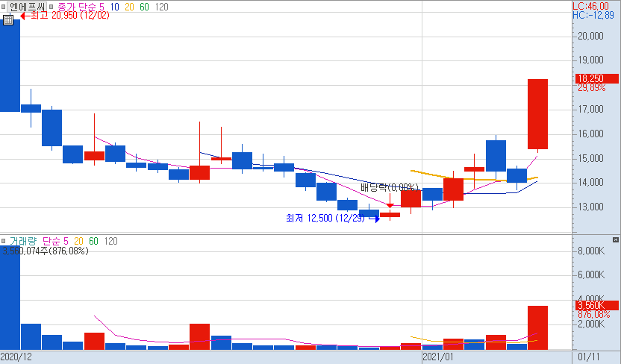Click the LC:46.00 indicator text
The width and height of the screenshot is (621, 364).
[591, 6]
